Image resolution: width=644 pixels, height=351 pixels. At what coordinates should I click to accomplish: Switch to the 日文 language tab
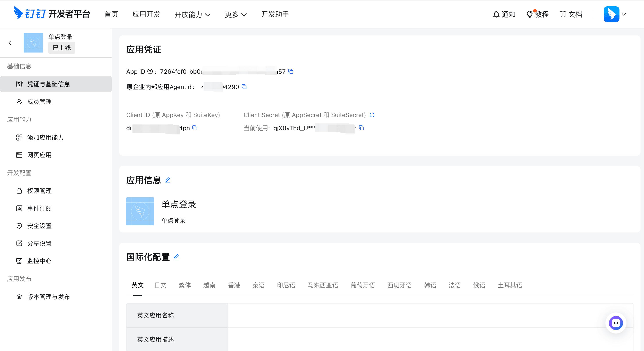[x=160, y=285]
